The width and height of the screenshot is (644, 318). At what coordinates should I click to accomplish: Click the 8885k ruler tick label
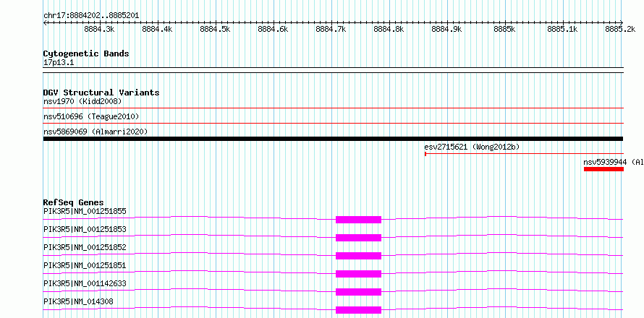tap(504, 29)
